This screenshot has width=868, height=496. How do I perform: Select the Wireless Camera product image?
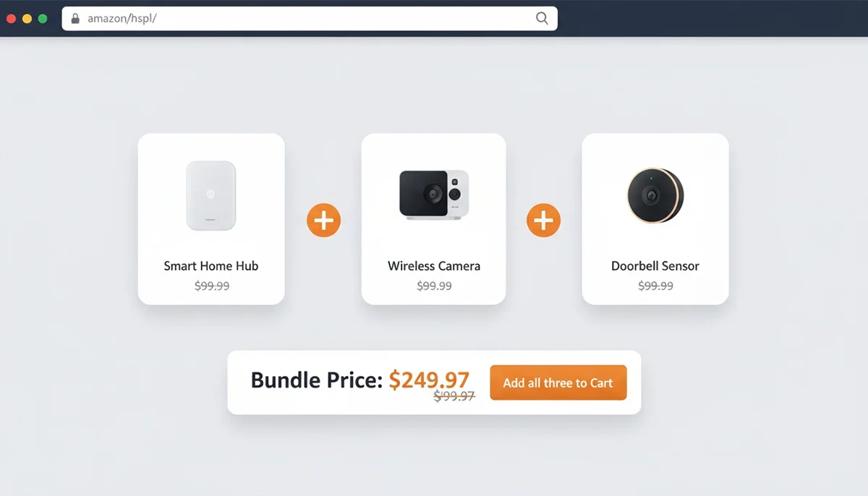point(434,194)
